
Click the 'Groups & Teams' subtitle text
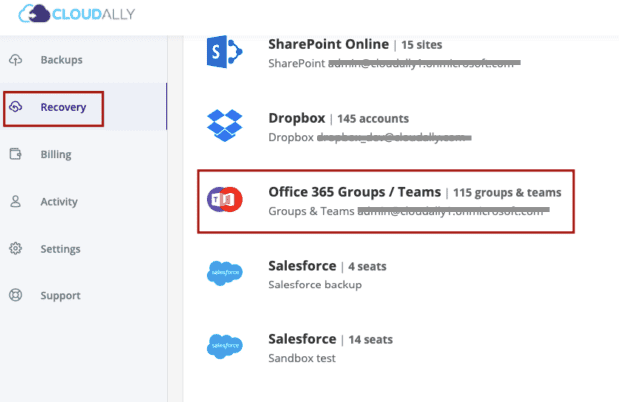[x=311, y=211]
